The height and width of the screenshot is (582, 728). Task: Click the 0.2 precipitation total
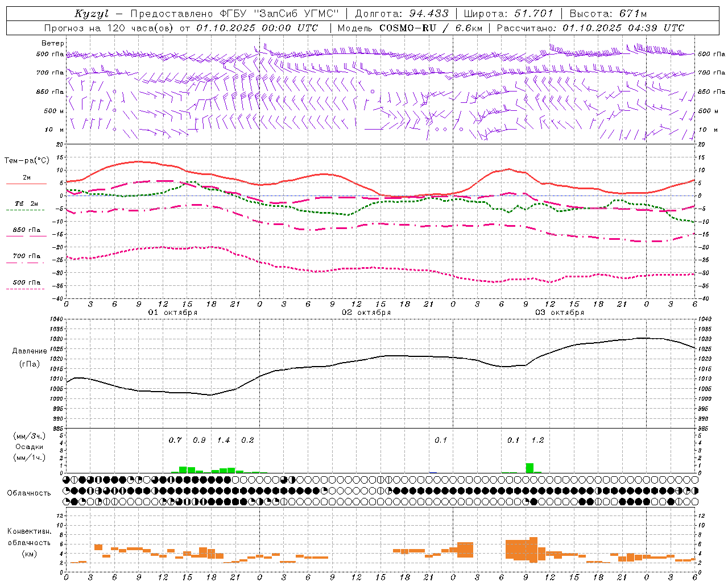click(x=247, y=440)
